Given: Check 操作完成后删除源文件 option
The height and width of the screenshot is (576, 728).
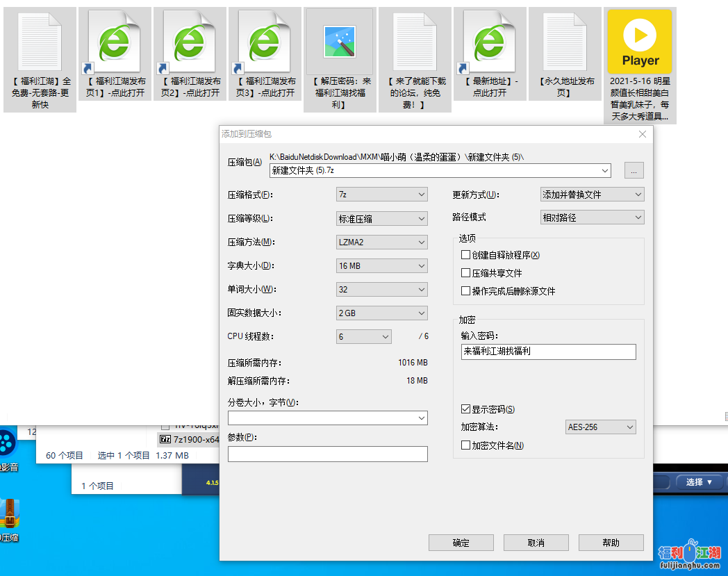Looking at the screenshot, I should pos(466,291).
